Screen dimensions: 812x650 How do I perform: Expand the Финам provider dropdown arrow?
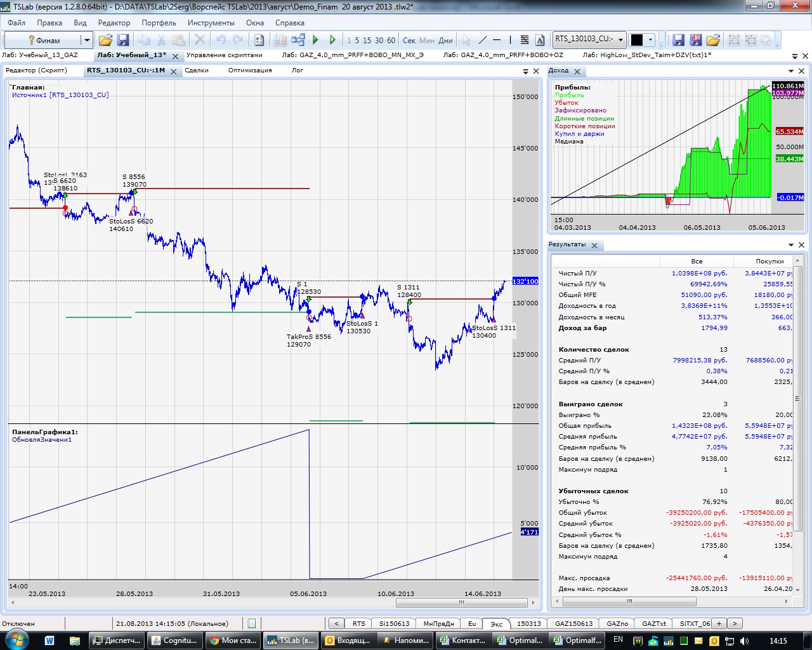click(87, 40)
